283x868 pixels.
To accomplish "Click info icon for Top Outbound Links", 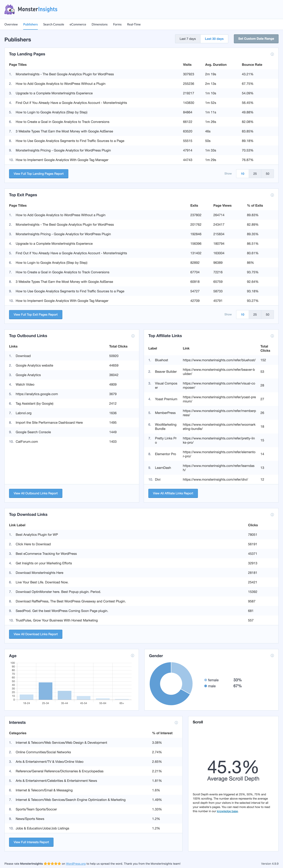I will pyautogui.click(x=133, y=336).
